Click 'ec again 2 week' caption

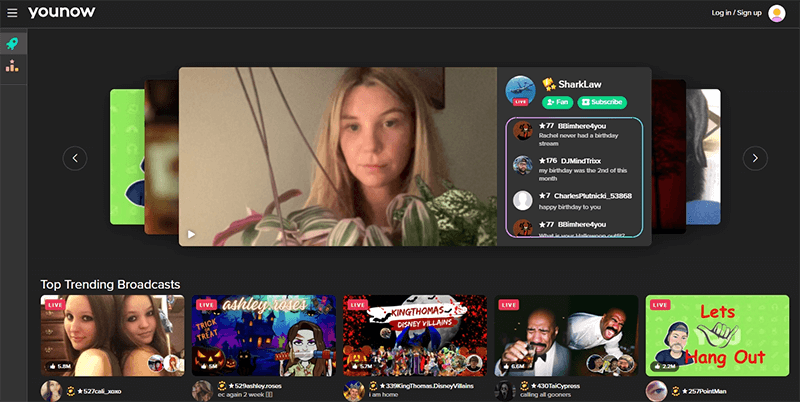(245, 395)
